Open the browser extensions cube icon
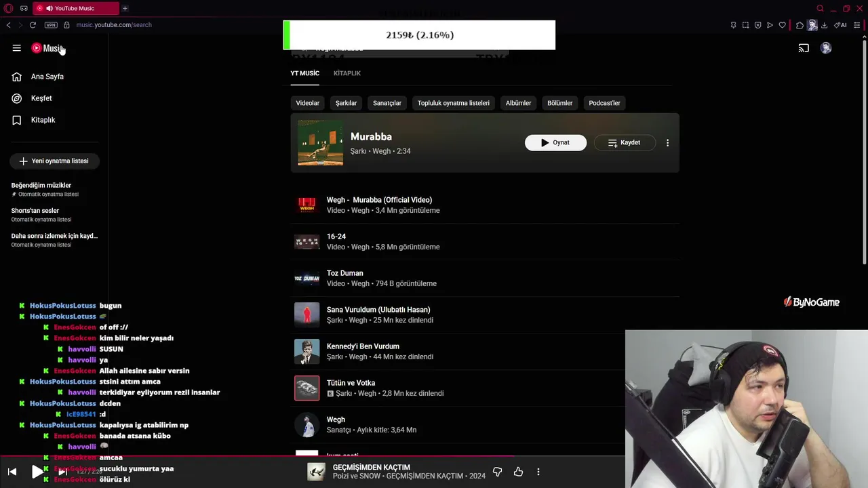This screenshot has width=868, height=488. [800, 25]
